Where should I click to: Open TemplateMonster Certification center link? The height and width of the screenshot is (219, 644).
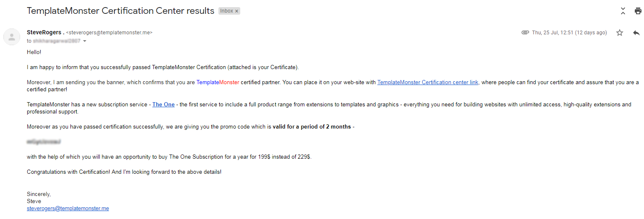(x=428, y=82)
